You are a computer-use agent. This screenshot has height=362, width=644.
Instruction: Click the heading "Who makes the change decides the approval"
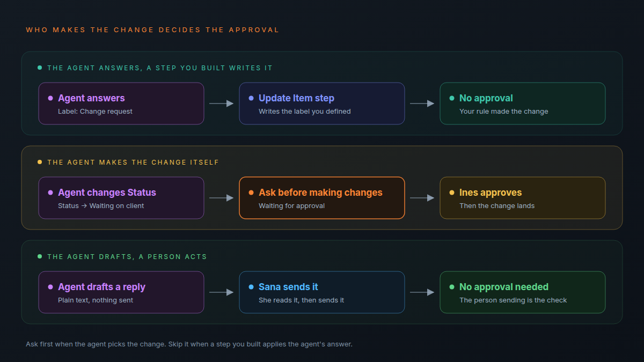pos(152,30)
